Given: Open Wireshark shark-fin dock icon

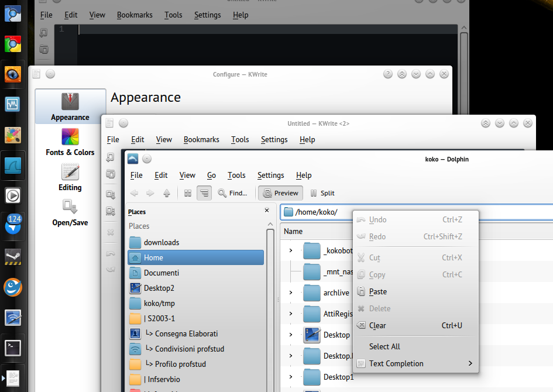Looking at the screenshot, I should click(13, 166).
